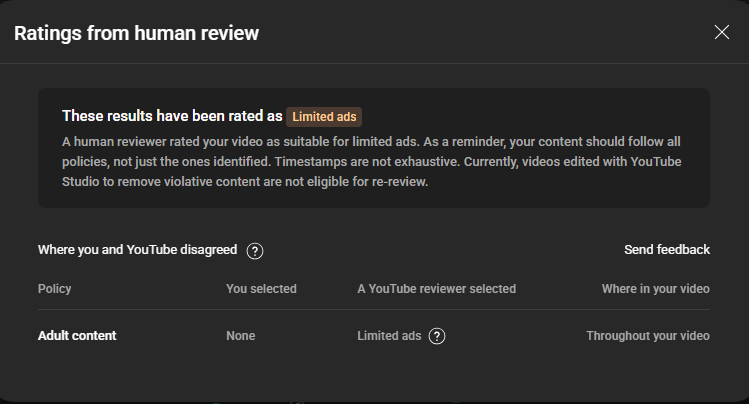Image resolution: width=749 pixels, height=404 pixels.
Task: Click the 'Policy' column header
Action: pos(54,289)
